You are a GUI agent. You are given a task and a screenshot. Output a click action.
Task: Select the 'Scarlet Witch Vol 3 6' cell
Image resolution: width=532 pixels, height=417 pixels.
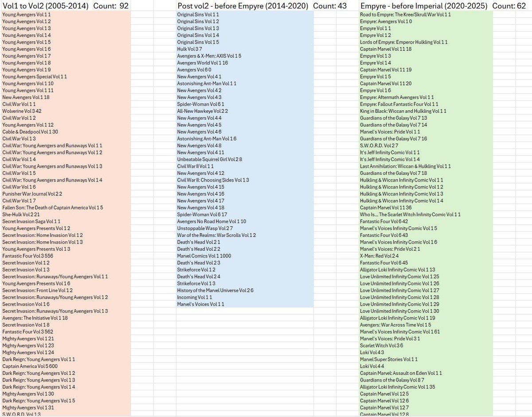tap(382, 346)
